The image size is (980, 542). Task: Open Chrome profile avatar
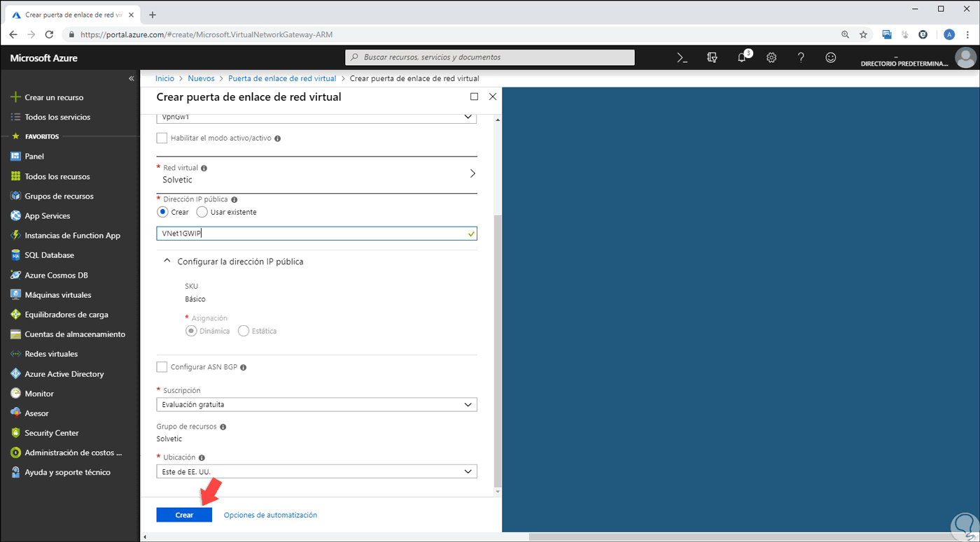[949, 34]
